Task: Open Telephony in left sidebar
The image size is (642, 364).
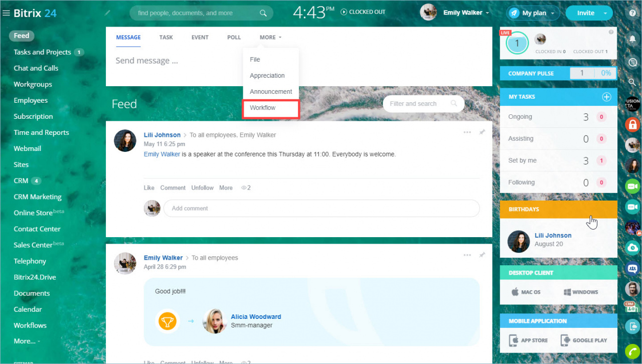Action: [x=30, y=261]
